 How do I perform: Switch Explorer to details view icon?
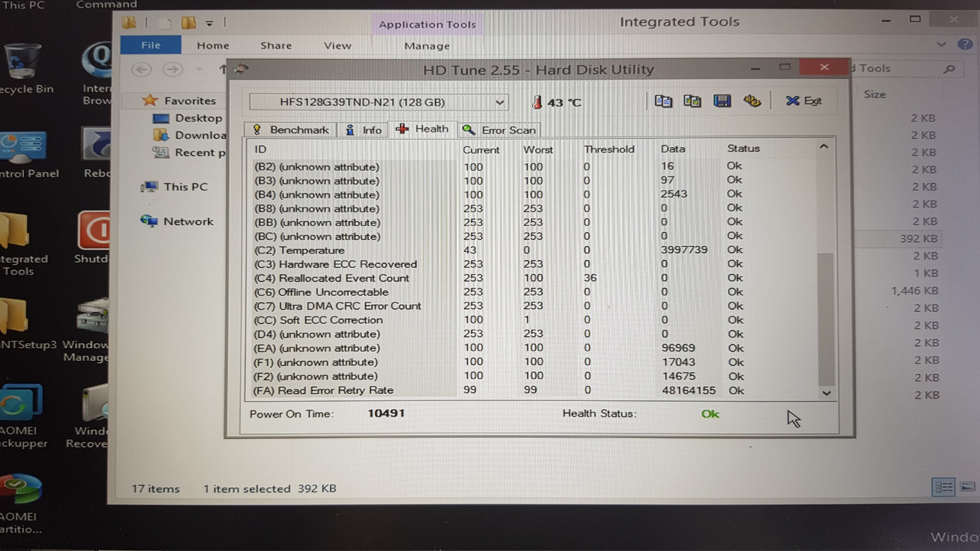point(943,487)
